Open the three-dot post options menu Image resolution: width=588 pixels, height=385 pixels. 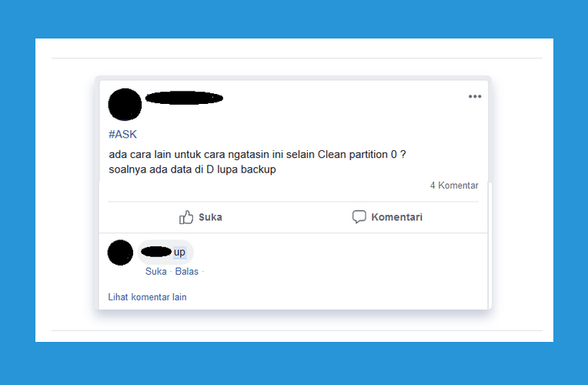475,96
